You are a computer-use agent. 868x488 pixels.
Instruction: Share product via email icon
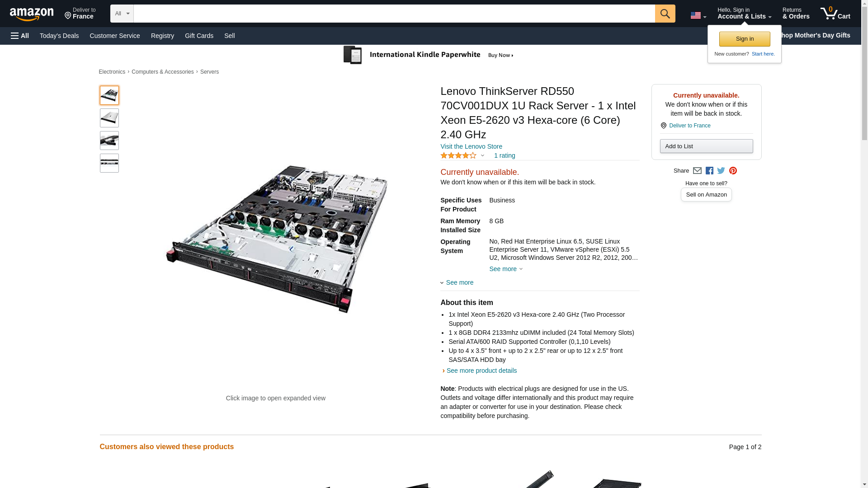[x=697, y=171]
